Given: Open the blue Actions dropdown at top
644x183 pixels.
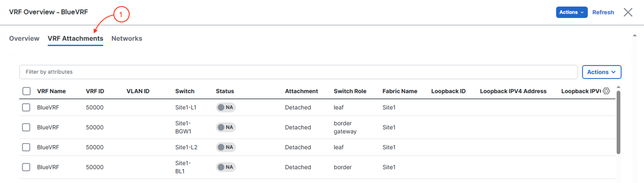Looking at the screenshot, I should pos(572,12).
